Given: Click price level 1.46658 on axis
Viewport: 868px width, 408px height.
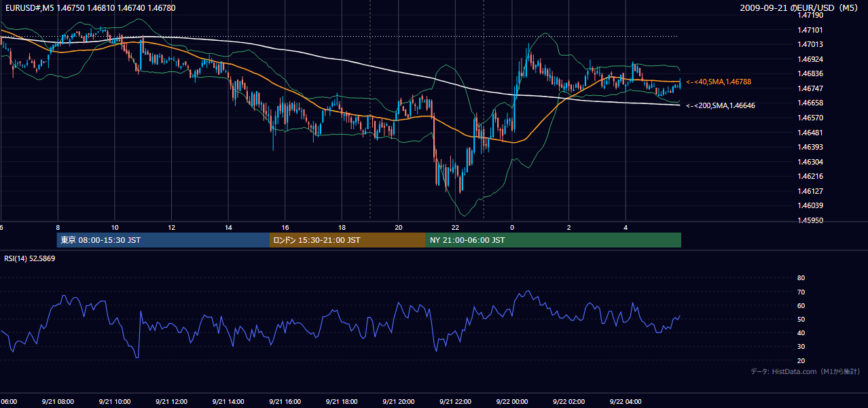Looking at the screenshot, I should 811,103.
